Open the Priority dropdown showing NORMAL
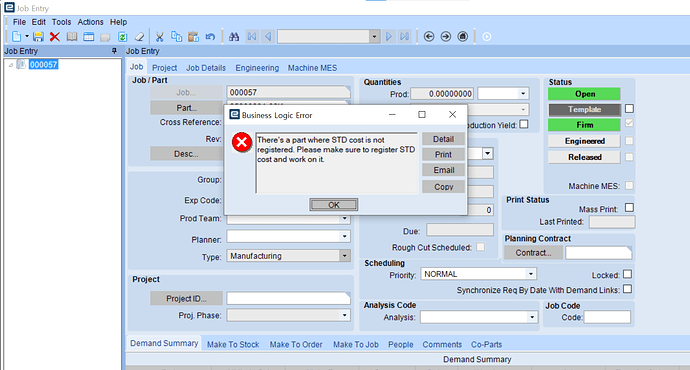The width and height of the screenshot is (690, 370). tap(531, 274)
